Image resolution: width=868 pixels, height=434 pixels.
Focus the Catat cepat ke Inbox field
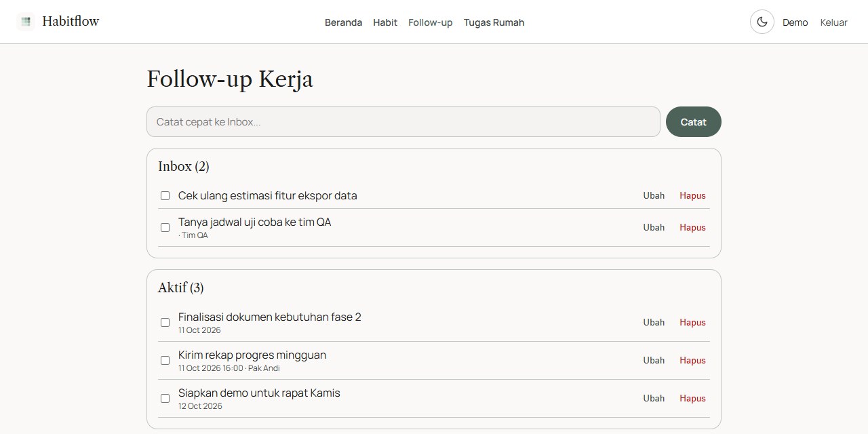coord(403,122)
